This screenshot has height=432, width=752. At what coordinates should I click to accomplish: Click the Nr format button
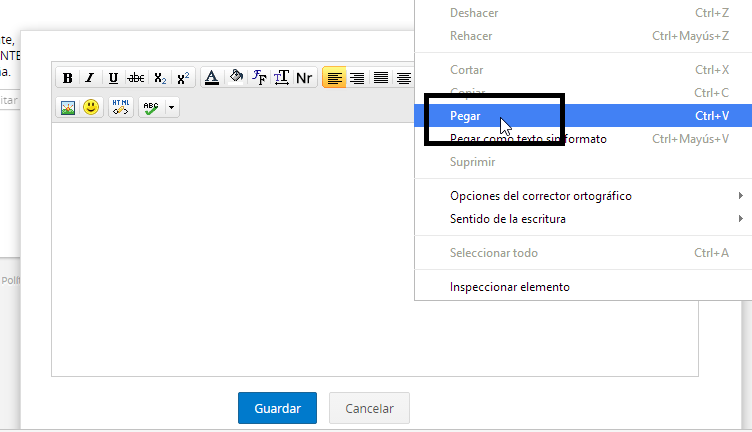click(x=304, y=78)
